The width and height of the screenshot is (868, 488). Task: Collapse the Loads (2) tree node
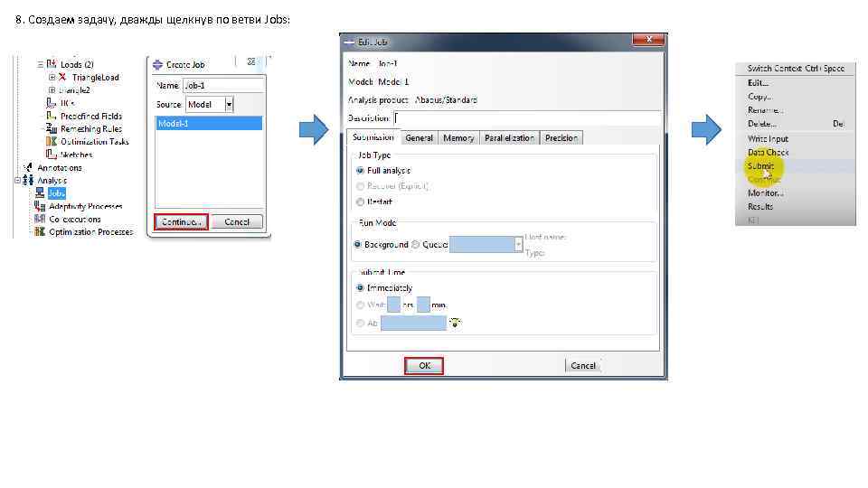(x=40, y=64)
